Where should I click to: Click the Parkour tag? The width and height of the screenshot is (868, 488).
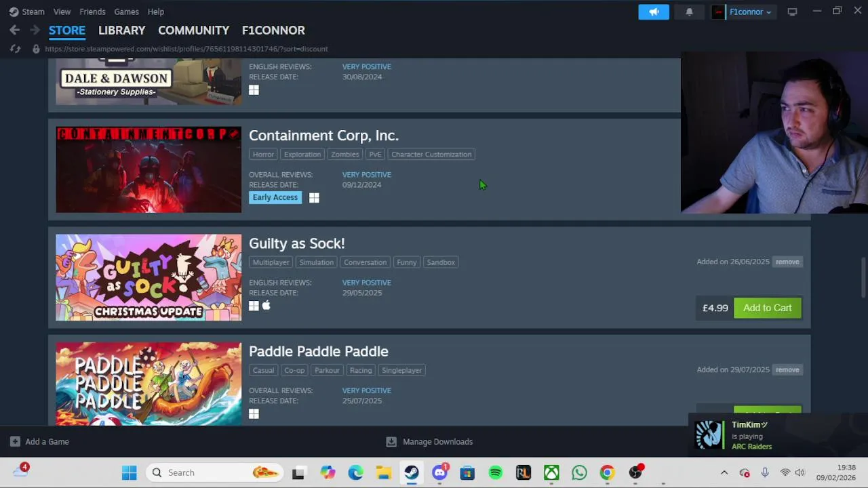327,370
